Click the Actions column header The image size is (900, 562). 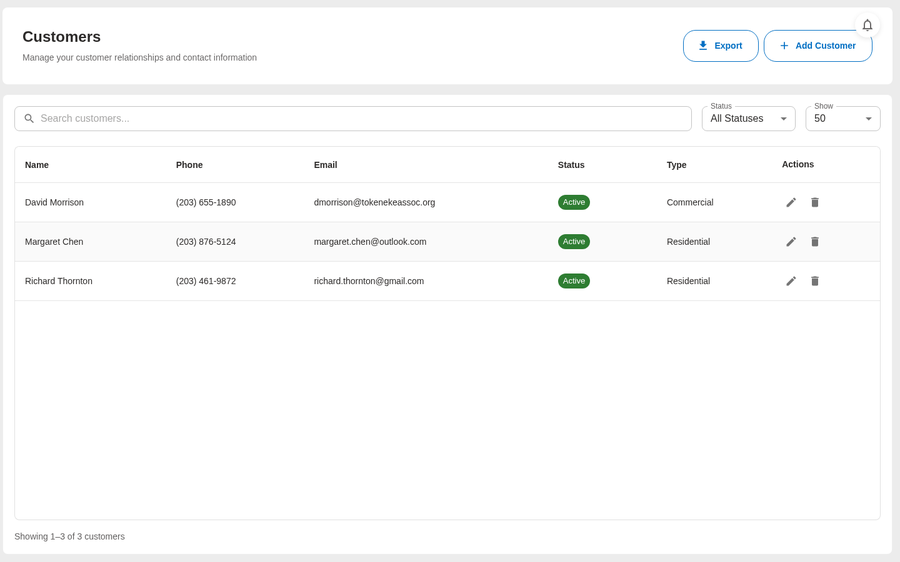pos(798,164)
